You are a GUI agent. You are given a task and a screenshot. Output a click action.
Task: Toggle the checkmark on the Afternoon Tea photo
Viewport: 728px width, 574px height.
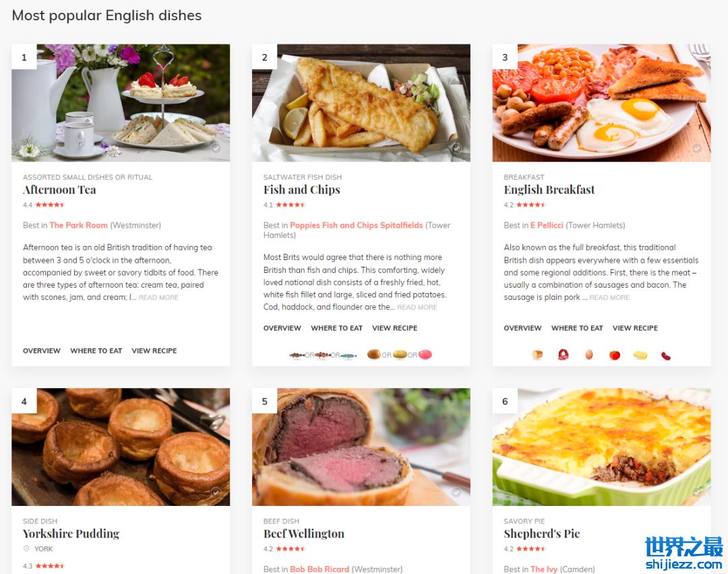pyautogui.click(x=216, y=148)
